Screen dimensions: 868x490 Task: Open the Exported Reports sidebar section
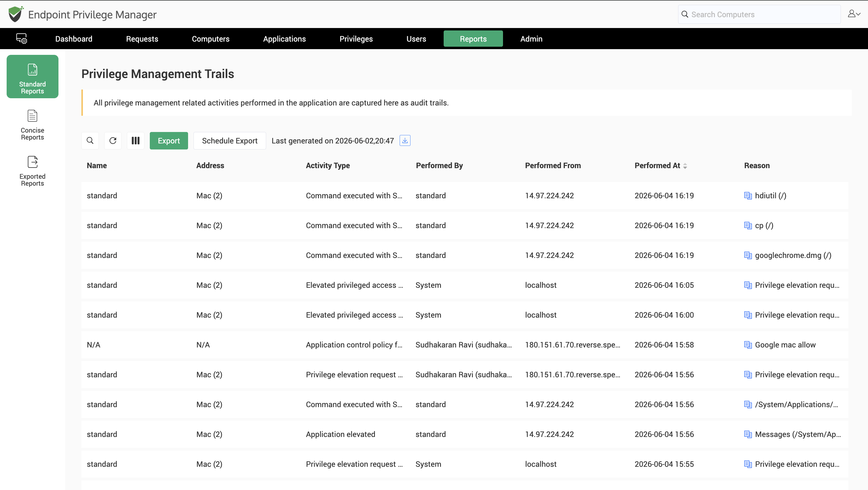click(32, 171)
